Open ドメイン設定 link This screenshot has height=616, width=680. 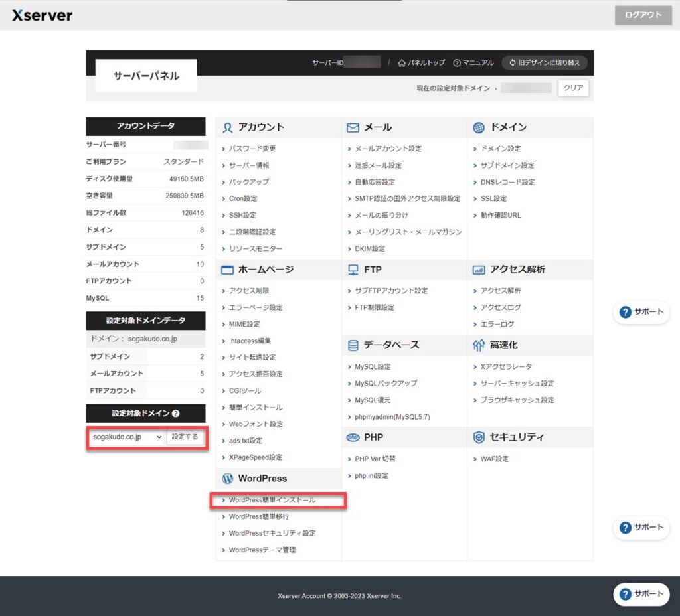(501, 149)
